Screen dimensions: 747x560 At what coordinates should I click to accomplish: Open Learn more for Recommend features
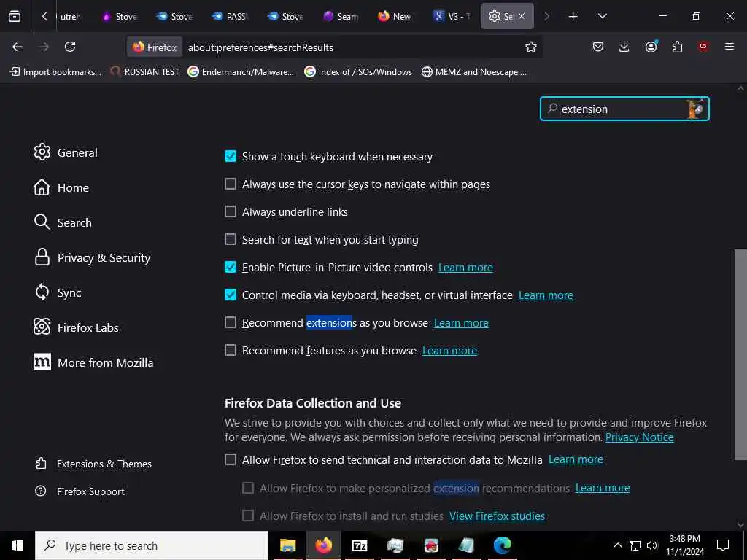449,351
